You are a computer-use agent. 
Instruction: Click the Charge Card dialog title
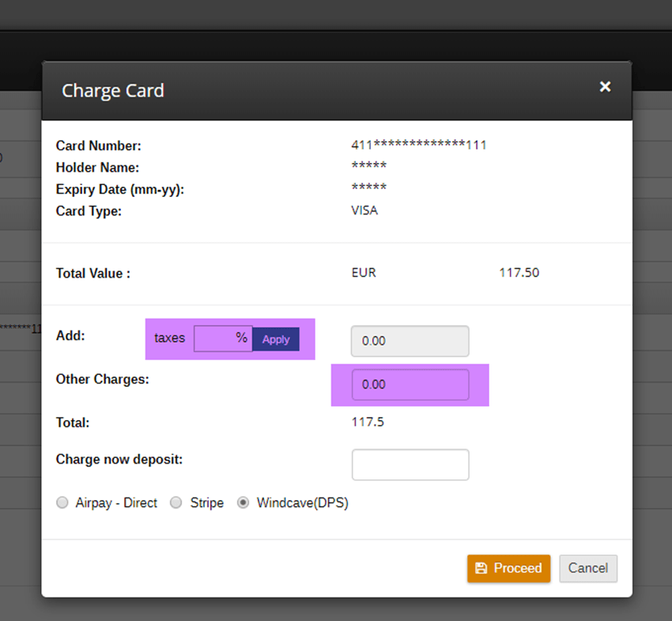tap(112, 90)
